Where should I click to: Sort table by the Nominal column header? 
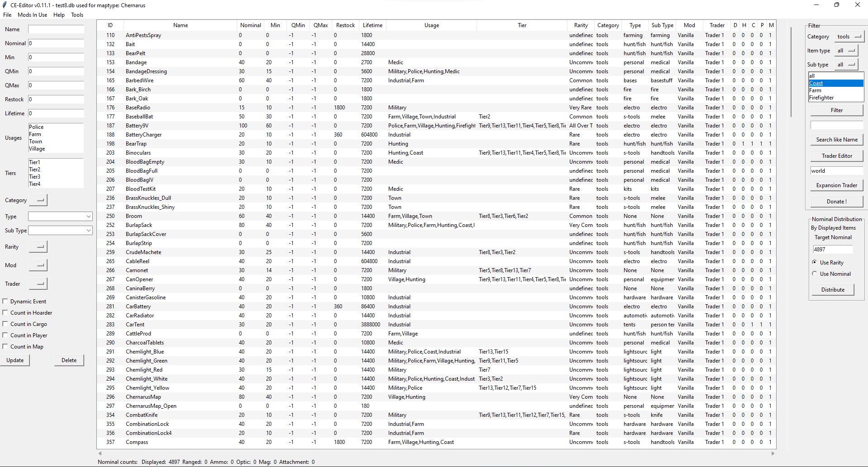pyautogui.click(x=251, y=25)
